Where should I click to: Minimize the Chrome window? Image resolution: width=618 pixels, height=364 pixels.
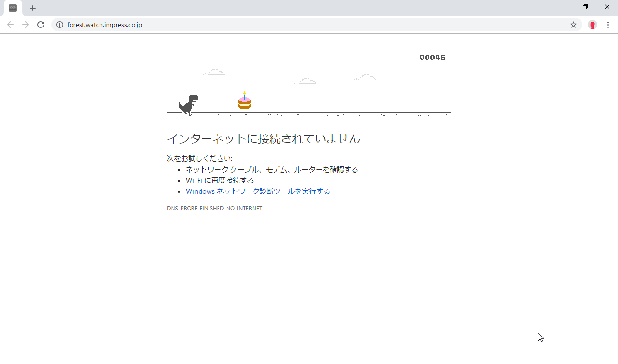563,7
